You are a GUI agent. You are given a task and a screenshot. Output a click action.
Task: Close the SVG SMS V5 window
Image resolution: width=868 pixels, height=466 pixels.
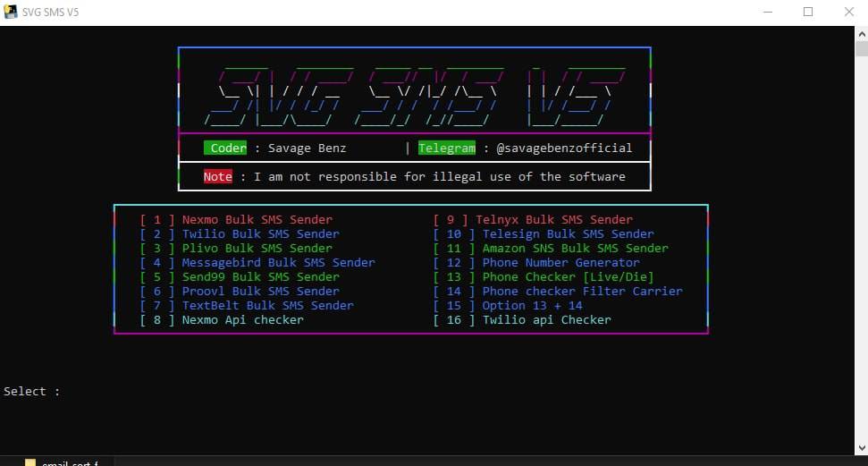coord(848,13)
